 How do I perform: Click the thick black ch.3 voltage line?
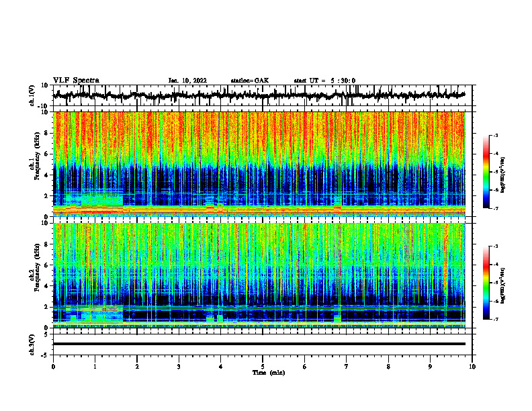[259, 344]
